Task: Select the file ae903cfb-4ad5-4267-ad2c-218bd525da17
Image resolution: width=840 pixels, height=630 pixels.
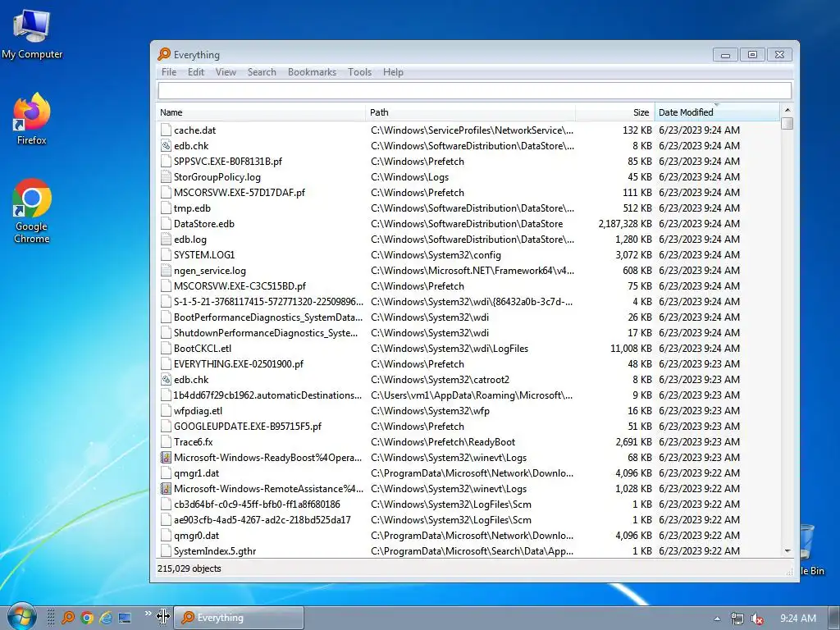Action: tap(262, 519)
